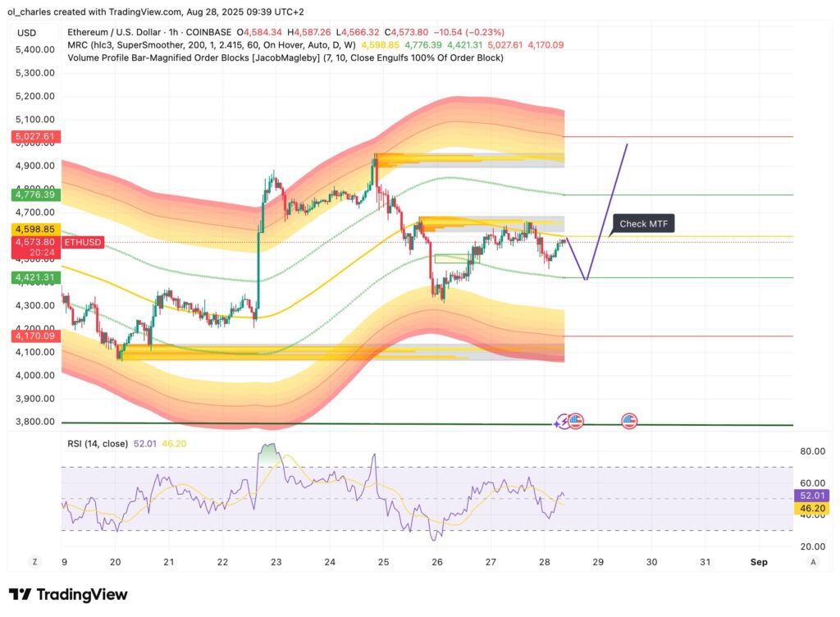Click the red 5,027.61 price level label
This screenshot has height=617, width=840.
[x=36, y=136]
